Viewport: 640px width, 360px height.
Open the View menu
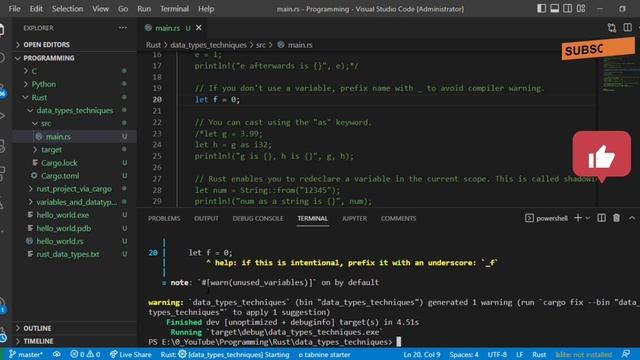pyautogui.click(x=100, y=9)
